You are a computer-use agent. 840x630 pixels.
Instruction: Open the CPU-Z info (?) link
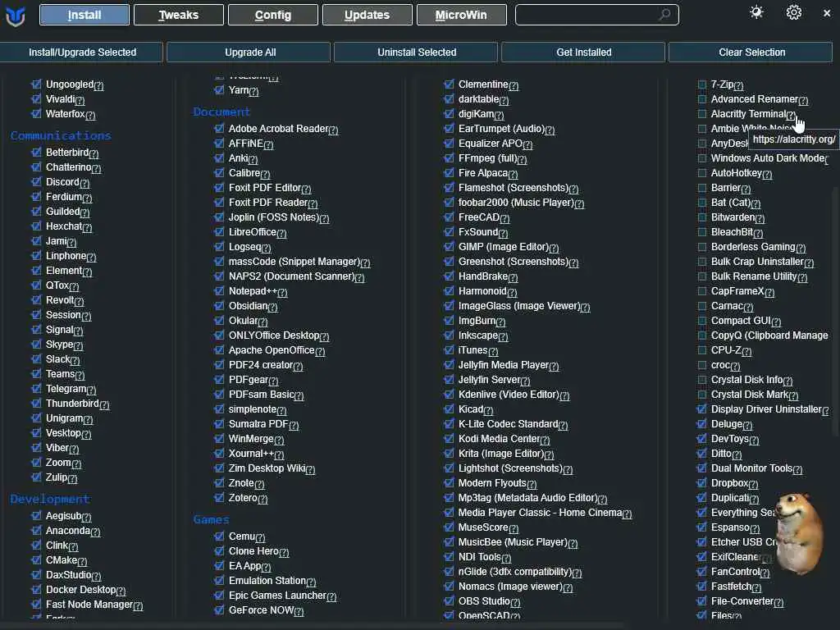[746, 352]
